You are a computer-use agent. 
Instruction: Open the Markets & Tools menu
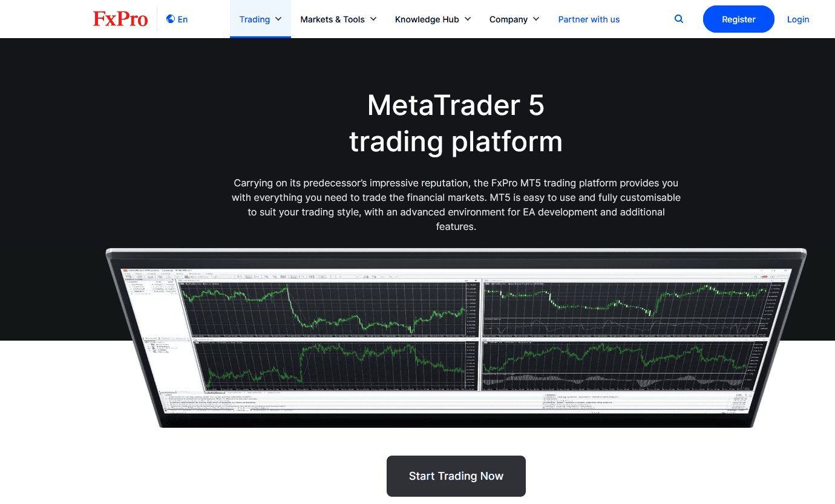(338, 19)
